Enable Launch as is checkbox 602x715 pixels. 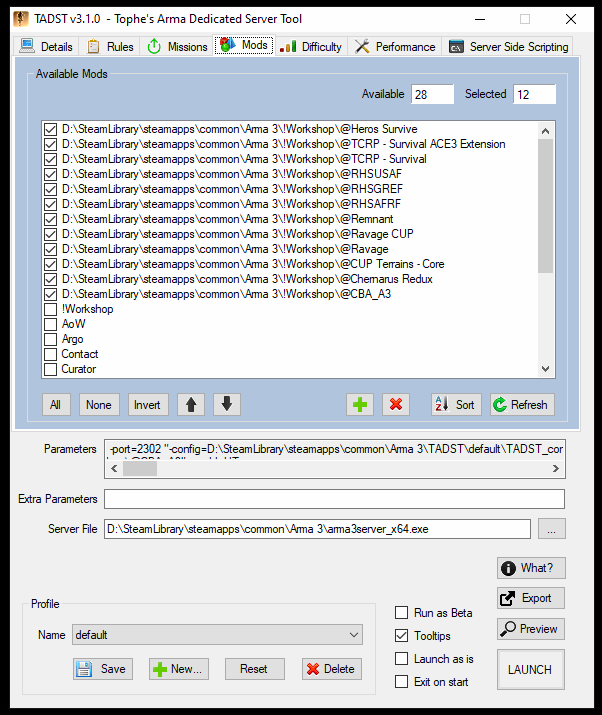(401, 658)
